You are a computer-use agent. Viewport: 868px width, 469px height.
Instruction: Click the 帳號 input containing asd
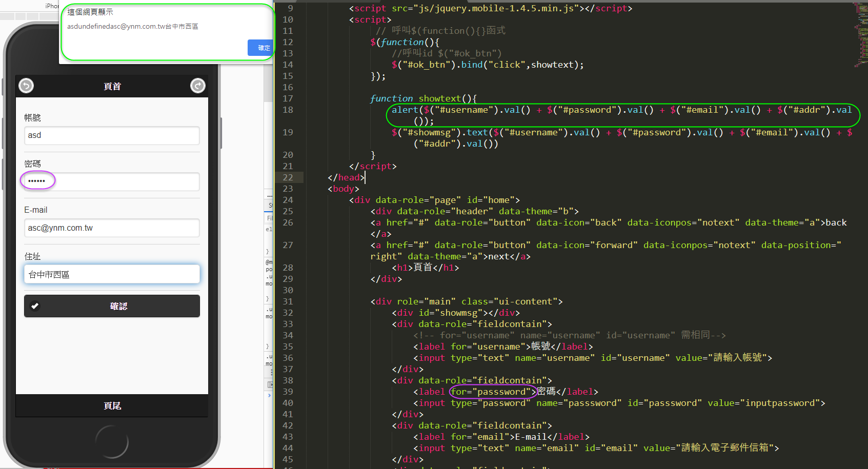(112, 135)
